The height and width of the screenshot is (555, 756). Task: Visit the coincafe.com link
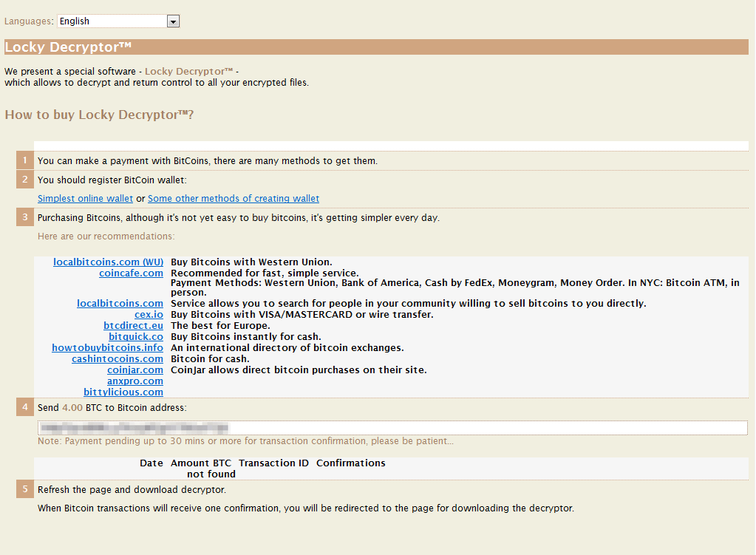click(131, 273)
